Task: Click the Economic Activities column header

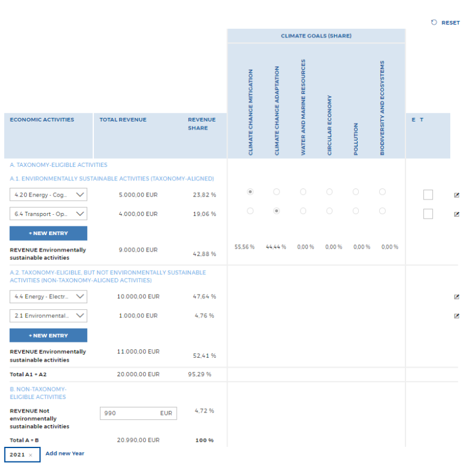Action: 42,120
